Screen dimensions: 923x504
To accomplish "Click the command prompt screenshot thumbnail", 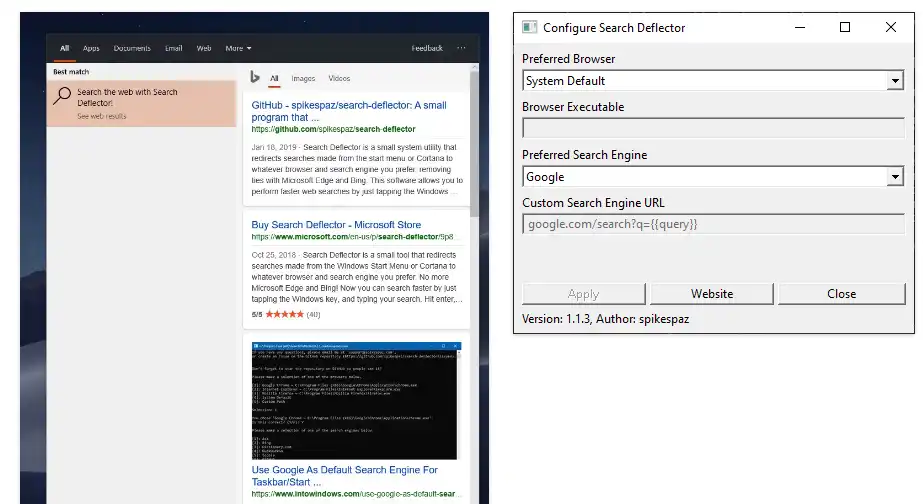I will point(356,400).
